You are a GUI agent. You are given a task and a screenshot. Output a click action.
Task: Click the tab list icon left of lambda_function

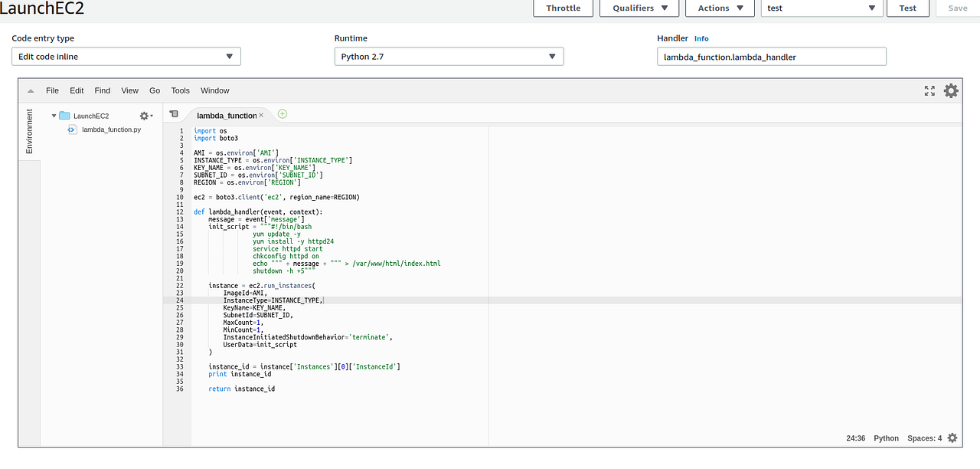click(x=174, y=113)
